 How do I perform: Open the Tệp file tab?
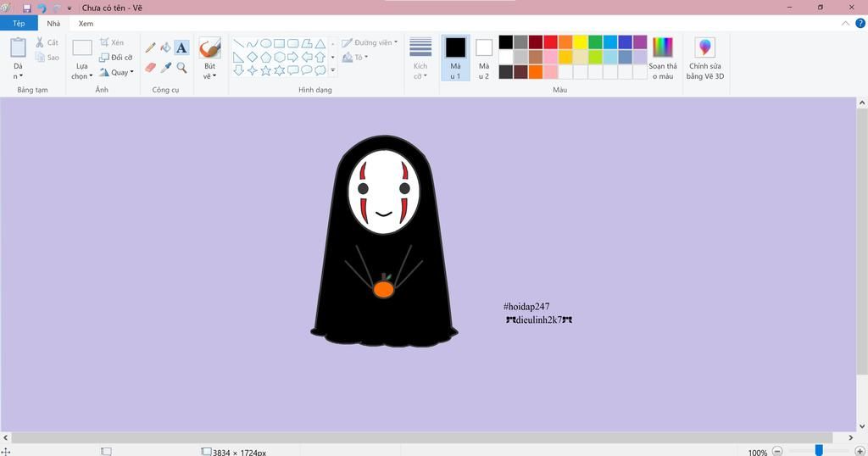[19, 23]
